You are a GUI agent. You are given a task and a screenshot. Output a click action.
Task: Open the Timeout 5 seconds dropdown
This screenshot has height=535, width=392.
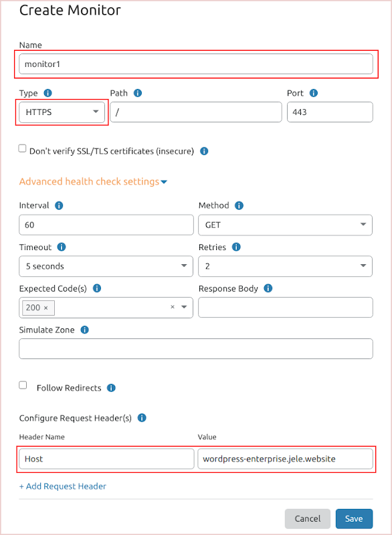coord(106,266)
